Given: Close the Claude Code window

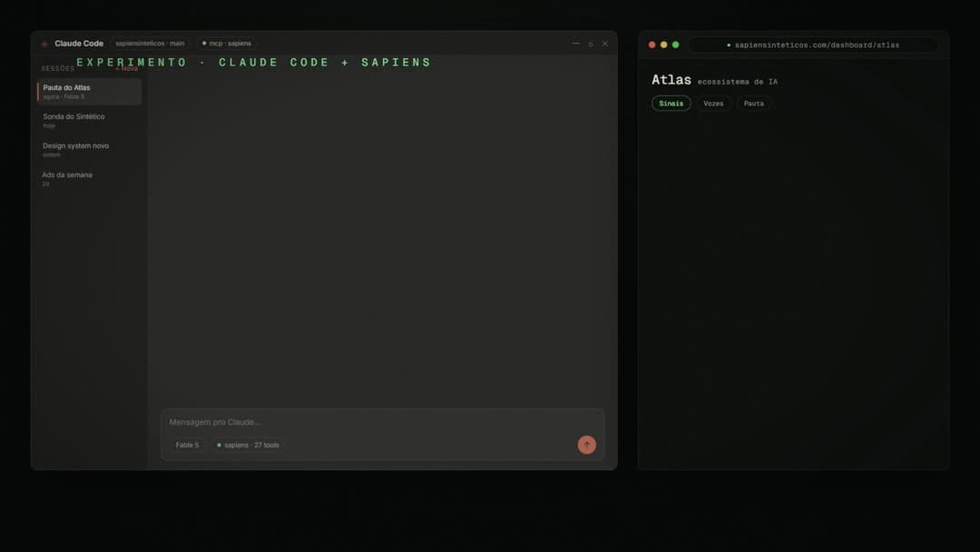Looking at the screenshot, I should click(x=605, y=44).
